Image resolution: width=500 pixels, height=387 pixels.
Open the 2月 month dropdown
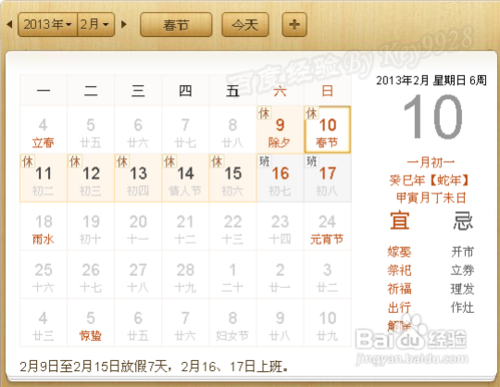pos(96,24)
